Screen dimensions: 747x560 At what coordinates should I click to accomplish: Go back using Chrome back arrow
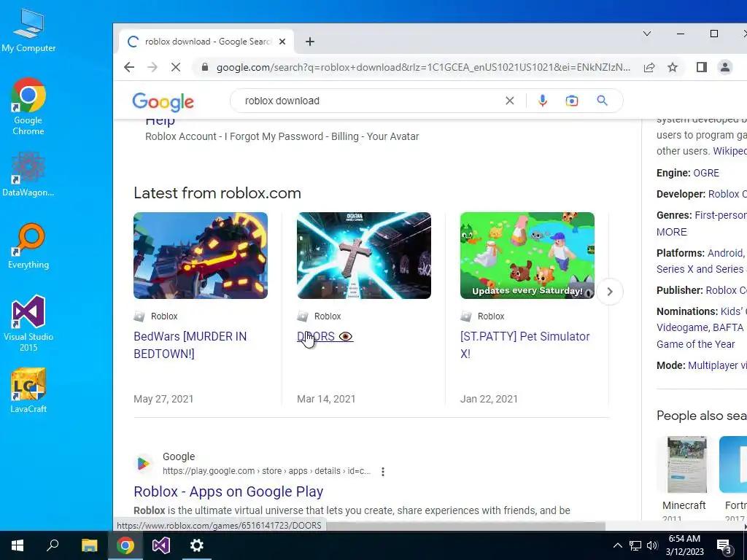click(x=129, y=67)
